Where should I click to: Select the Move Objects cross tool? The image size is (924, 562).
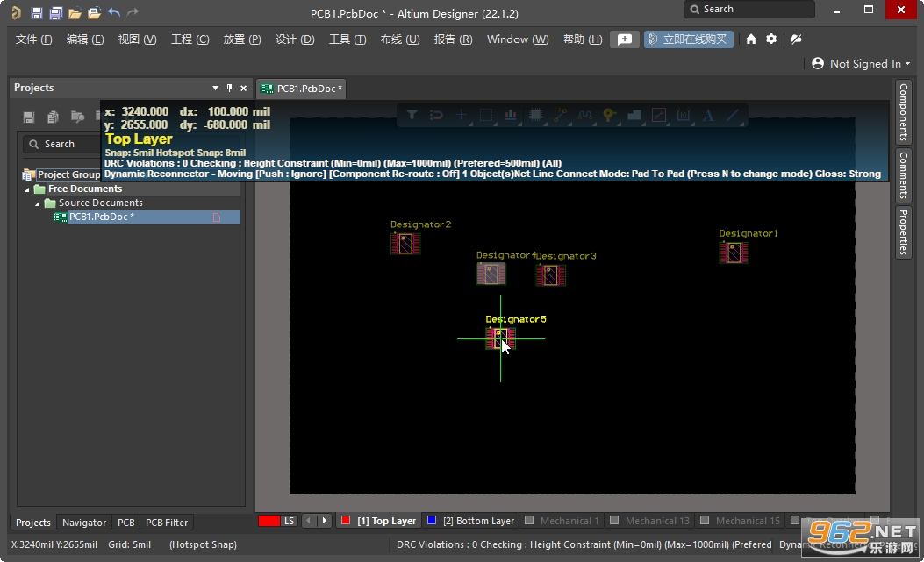point(461,115)
